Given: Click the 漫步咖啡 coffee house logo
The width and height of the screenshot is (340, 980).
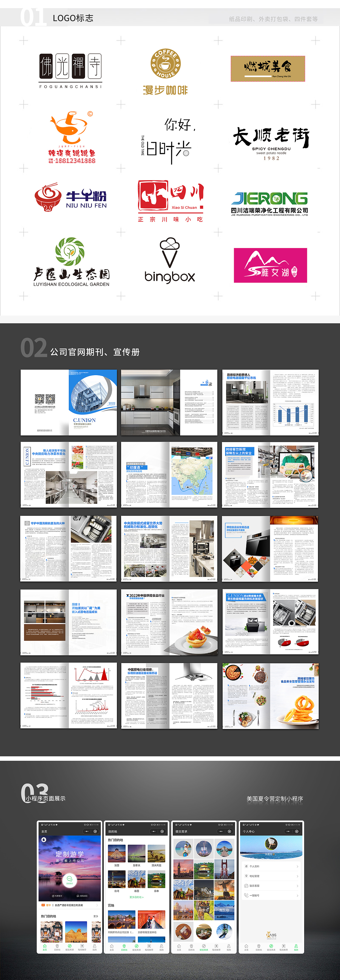Looking at the screenshot, I should [165, 72].
